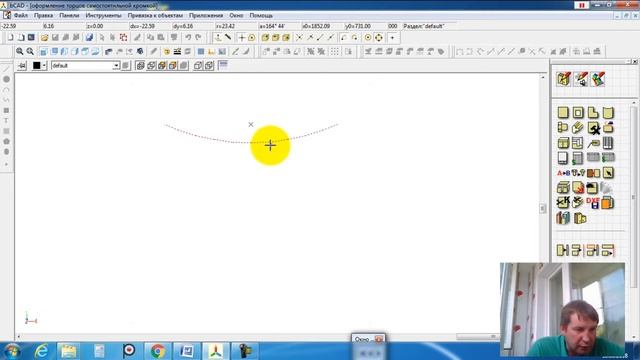
Task: Click the rectangular panel tool icon
Action: pos(563,113)
